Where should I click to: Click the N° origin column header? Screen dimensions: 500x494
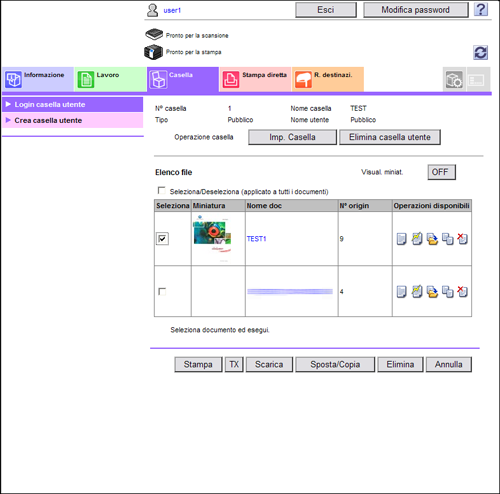tap(365, 206)
